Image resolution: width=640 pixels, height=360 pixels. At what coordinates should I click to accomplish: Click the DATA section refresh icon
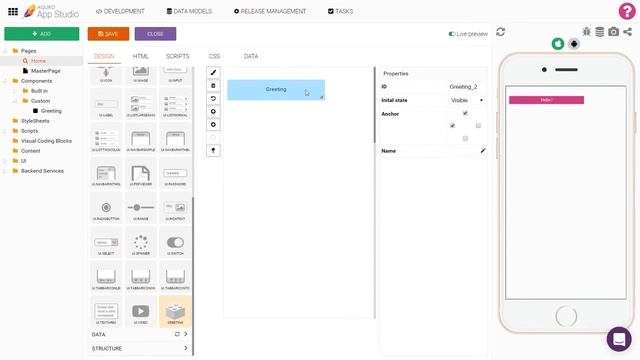pyautogui.click(x=177, y=334)
